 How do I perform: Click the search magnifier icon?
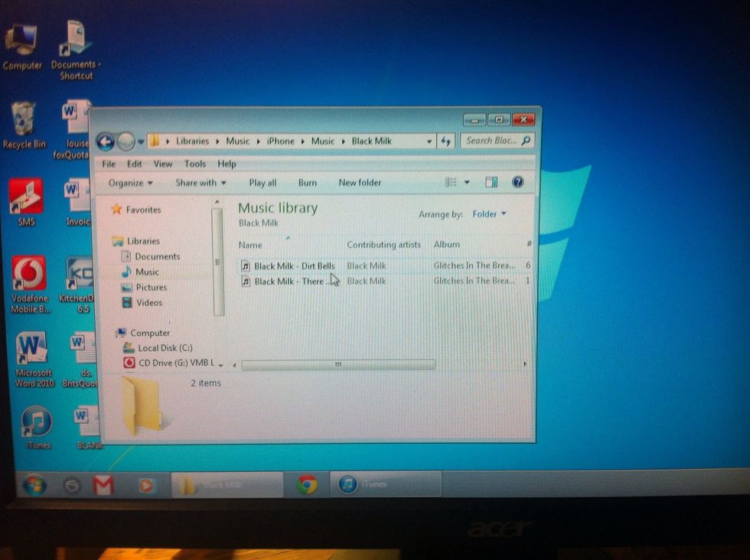(526, 141)
